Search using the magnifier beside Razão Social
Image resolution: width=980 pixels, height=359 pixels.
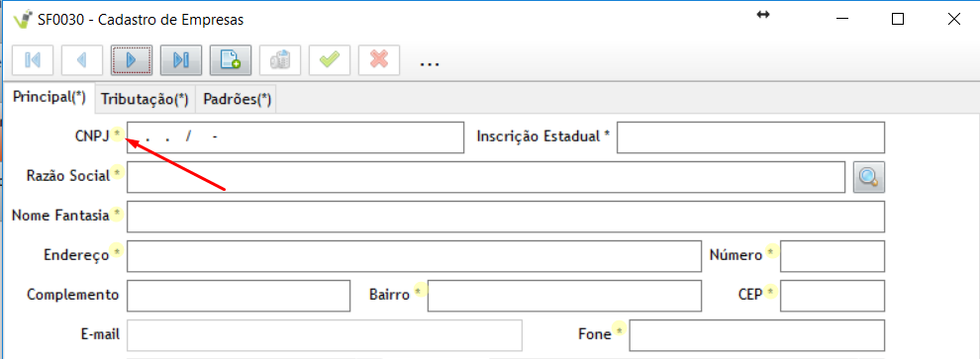[869, 177]
